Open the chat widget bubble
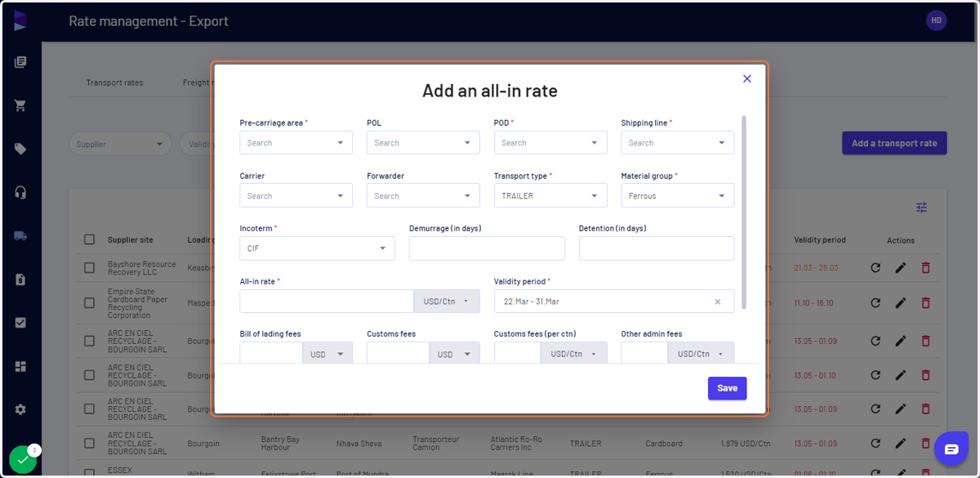This screenshot has width=980, height=478. pyautogui.click(x=951, y=449)
